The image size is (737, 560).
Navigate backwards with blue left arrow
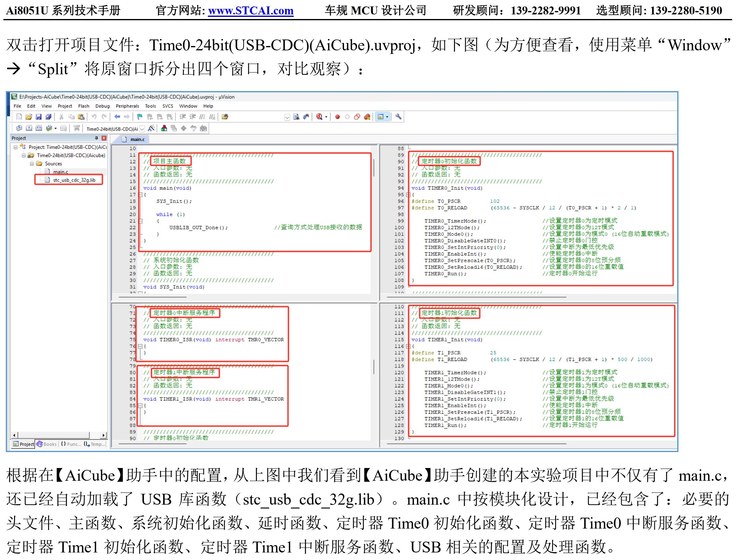(117, 117)
